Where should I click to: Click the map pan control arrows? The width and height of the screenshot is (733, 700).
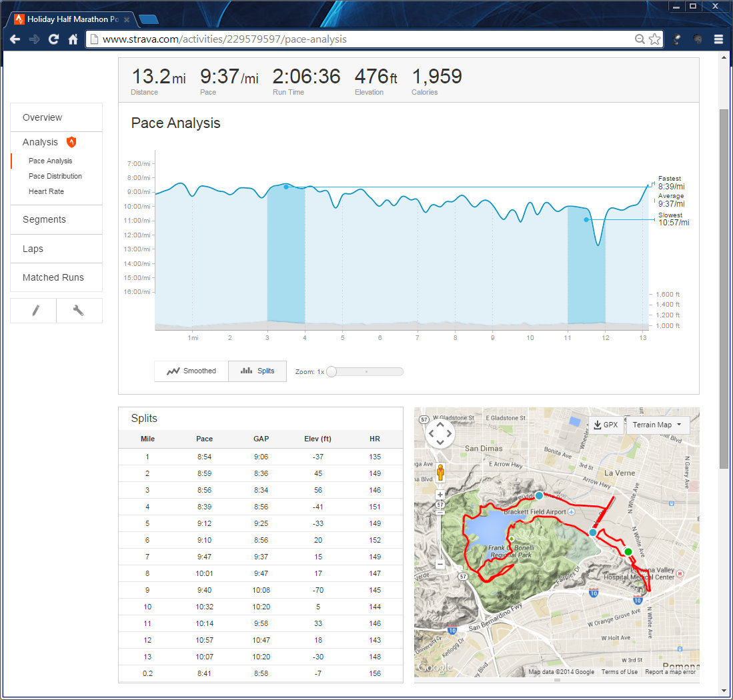pyautogui.click(x=440, y=435)
